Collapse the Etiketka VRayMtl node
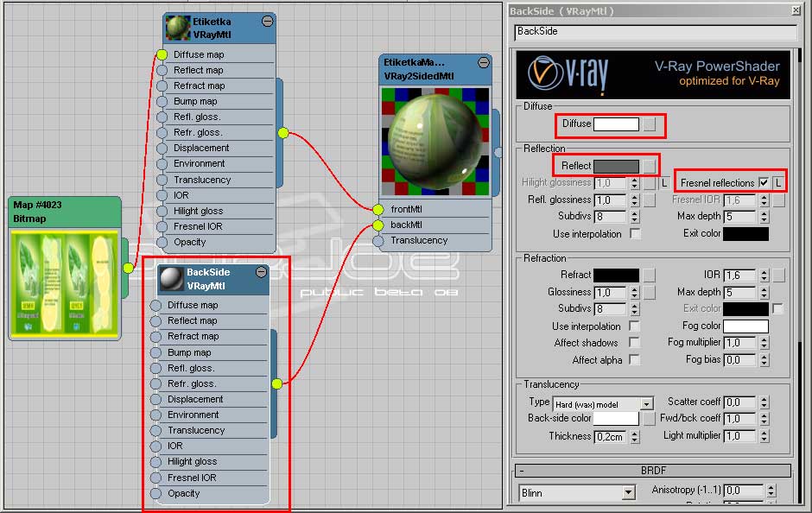The width and height of the screenshot is (812, 513). 268,22
